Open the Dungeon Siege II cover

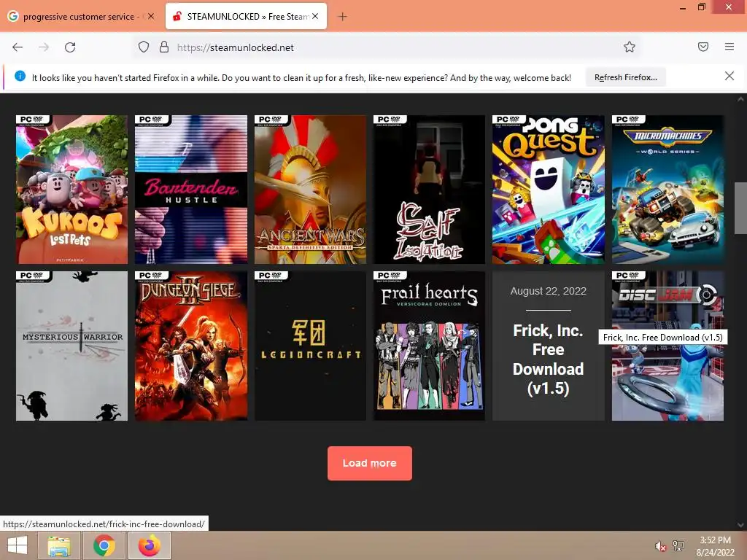click(x=191, y=346)
